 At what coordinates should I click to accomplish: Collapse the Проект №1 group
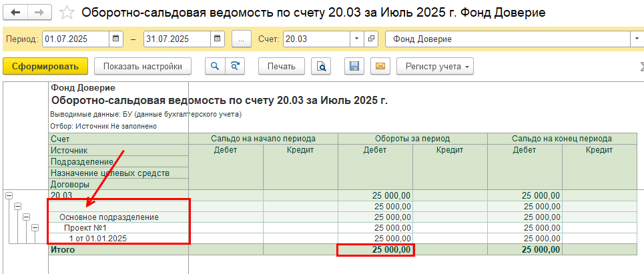[35, 227]
